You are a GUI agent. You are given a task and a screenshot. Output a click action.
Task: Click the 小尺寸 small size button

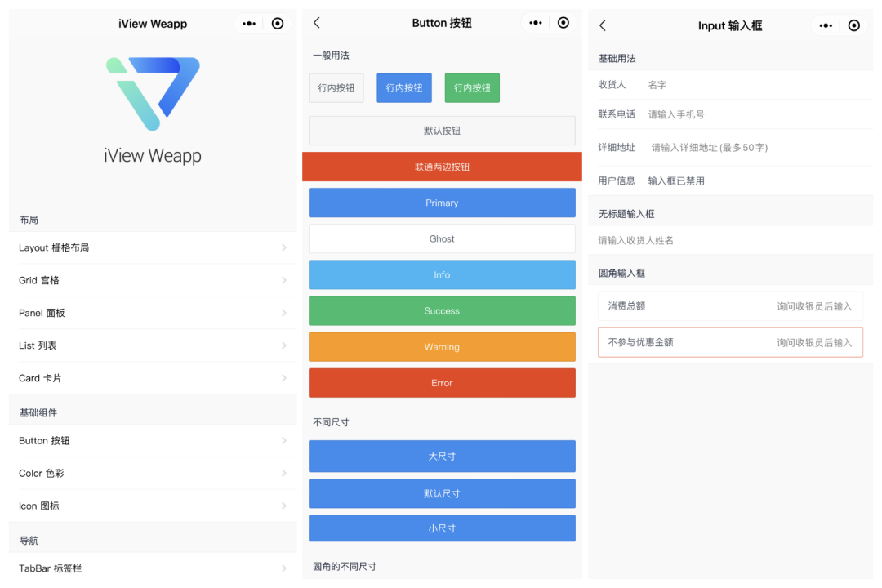[x=442, y=528]
